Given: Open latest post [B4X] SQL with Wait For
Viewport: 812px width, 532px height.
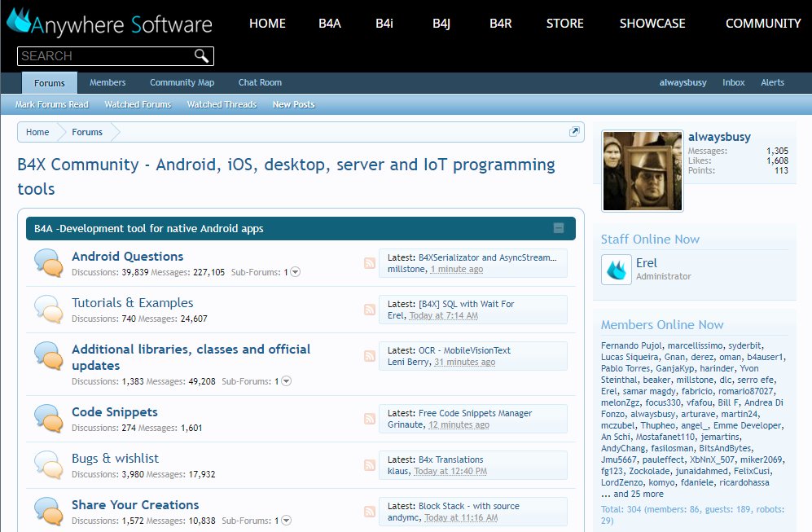Looking at the screenshot, I should (466, 304).
